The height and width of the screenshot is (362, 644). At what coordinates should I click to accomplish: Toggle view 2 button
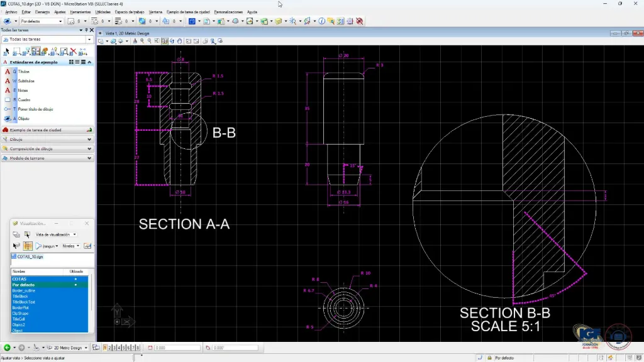click(x=109, y=348)
